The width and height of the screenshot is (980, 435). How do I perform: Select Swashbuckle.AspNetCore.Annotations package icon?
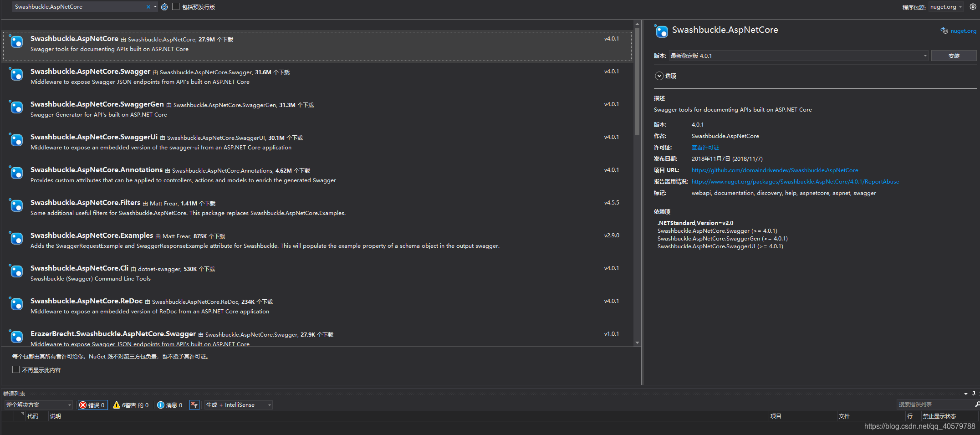16,173
